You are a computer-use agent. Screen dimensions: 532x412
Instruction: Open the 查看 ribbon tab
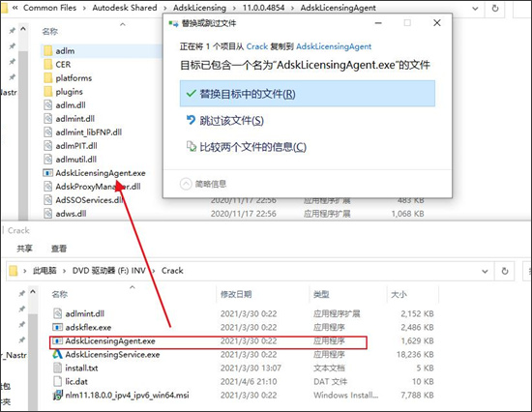tap(59, 249)
